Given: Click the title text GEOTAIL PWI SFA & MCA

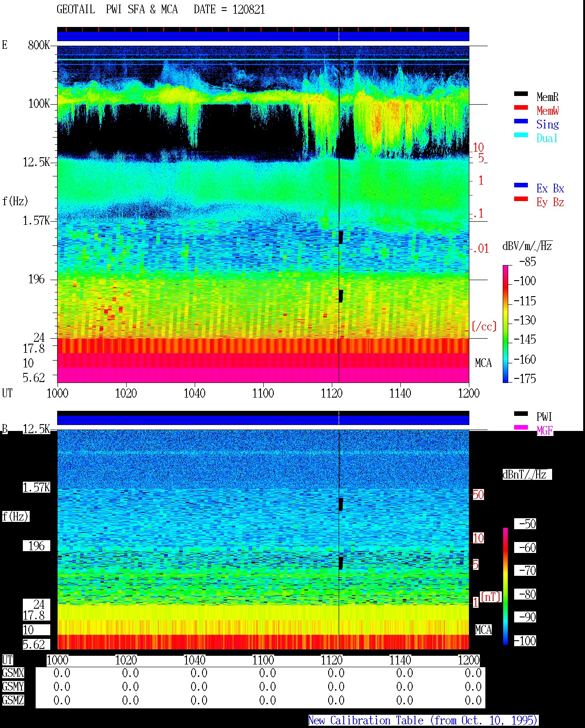Looking at the screenshot, I should pyautogui.click(x=117, y=10).
